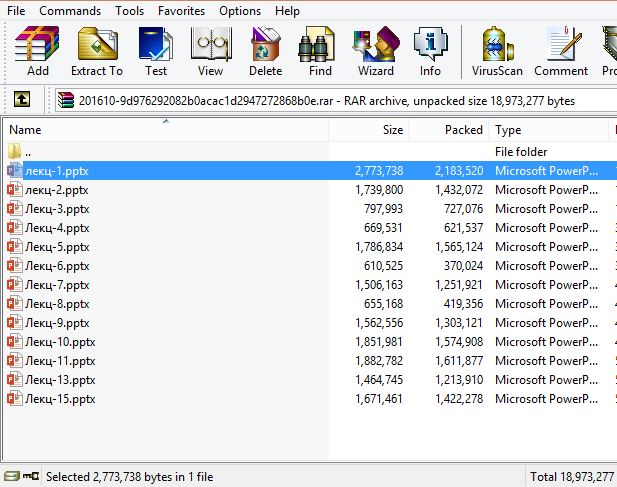The width and height of the screenshot is (617, 487).
Task: Open the Tools menu
Action: point(129,11)
